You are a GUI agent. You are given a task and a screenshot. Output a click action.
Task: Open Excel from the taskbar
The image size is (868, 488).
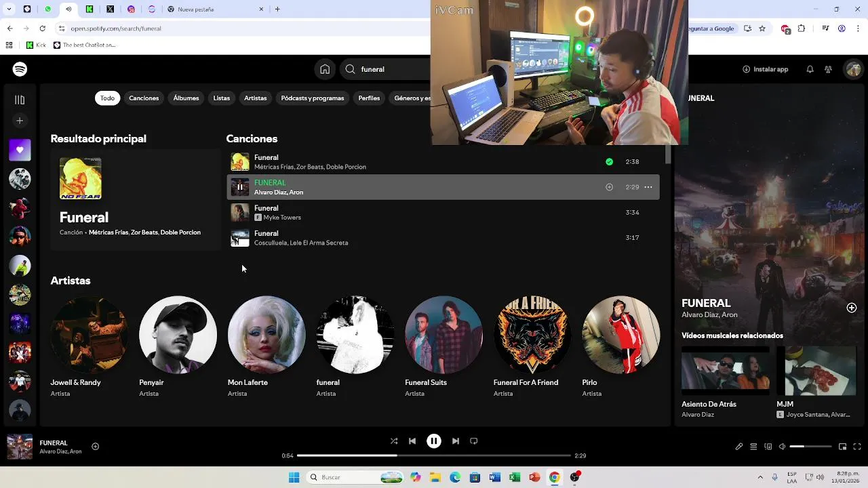point(515,477)
